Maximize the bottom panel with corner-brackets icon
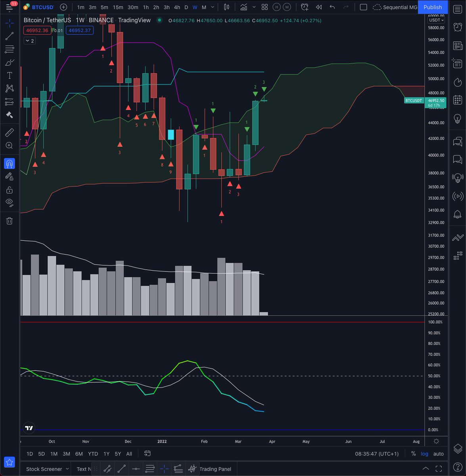The height and width of the screenshot is (476, 466). tap(439, 469)
